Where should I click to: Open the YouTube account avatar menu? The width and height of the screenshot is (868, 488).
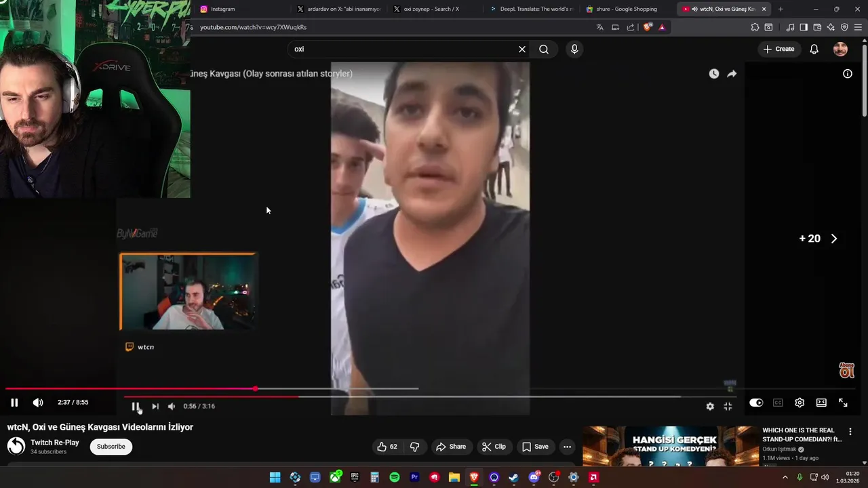840,49
